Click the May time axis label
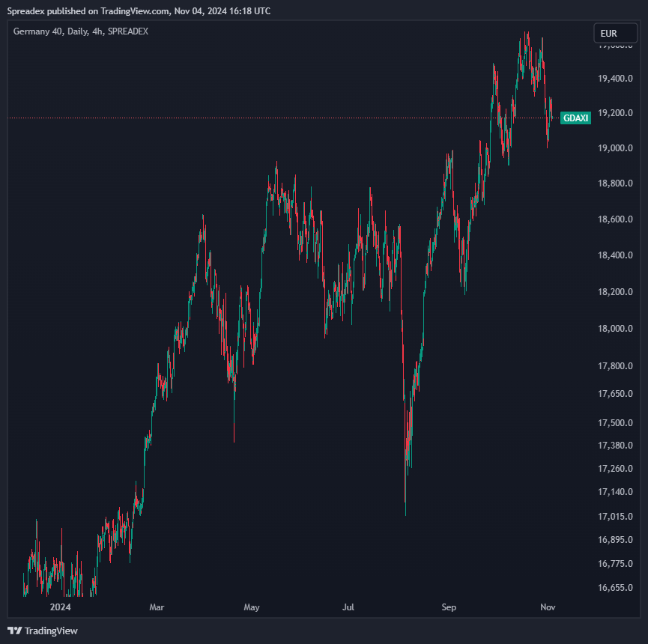The image size is (648, 644). tap(252, 607)
